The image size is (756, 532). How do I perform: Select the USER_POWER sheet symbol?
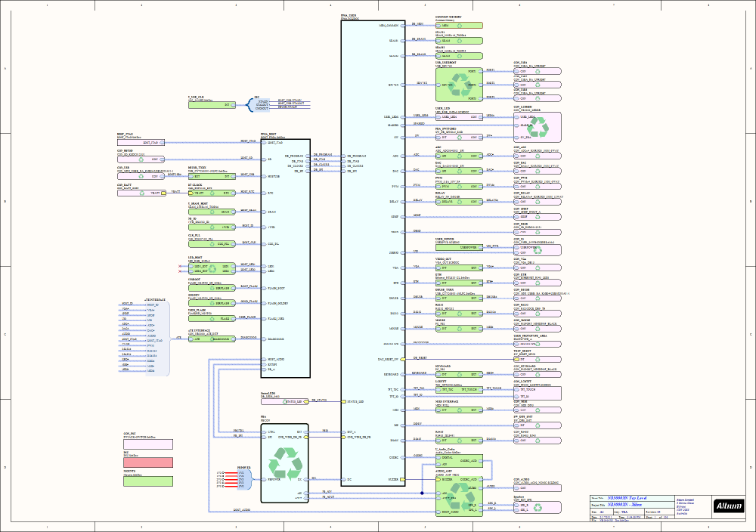pos(459,247)
